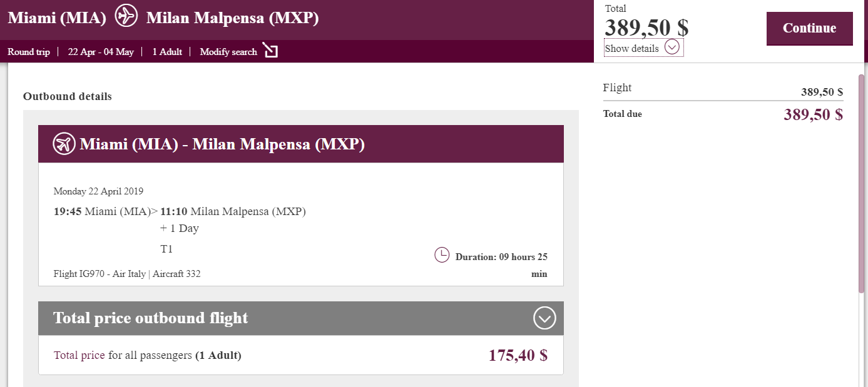Viewport: 868px width, 387px height.
Task: Click the airplane icon between Miami and Milan
Action: (x=126, y=16)
